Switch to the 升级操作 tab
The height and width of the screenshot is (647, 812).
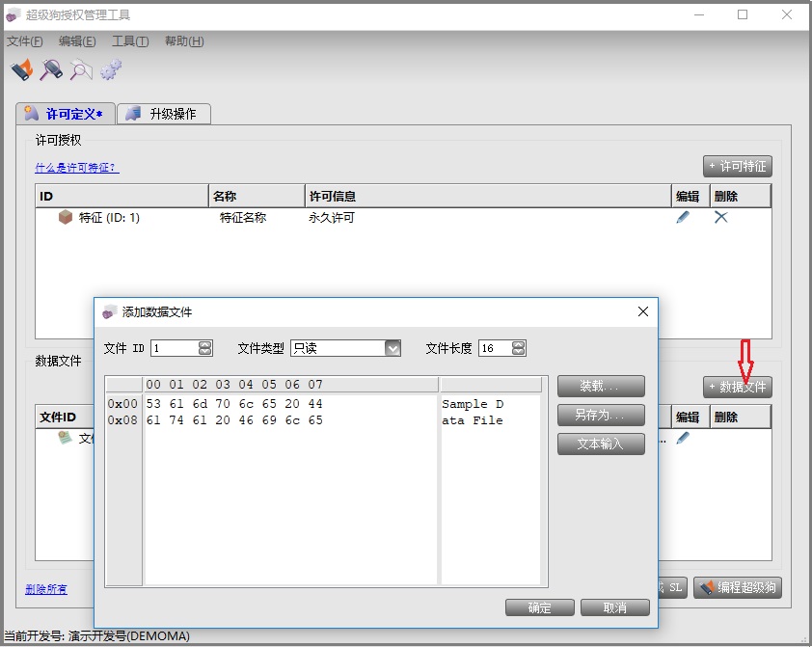coord(164,114)
